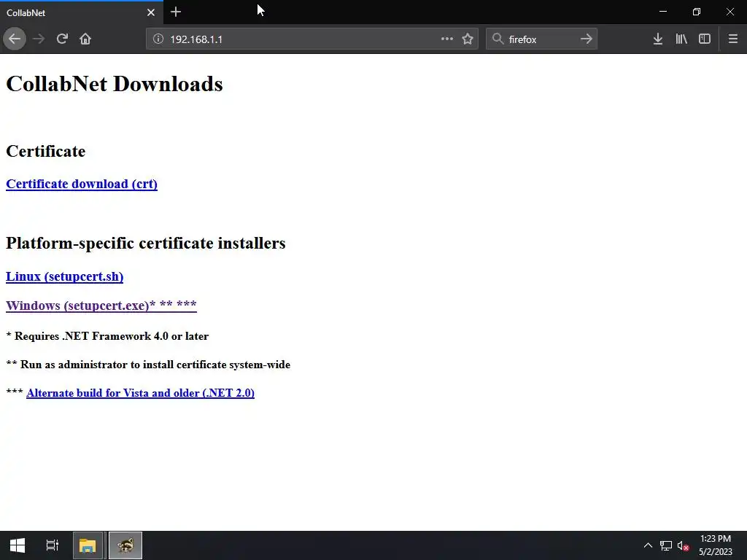The image size is (747, 560).
Task: Open the Linux setupcert.sh link
Action: 64,276
